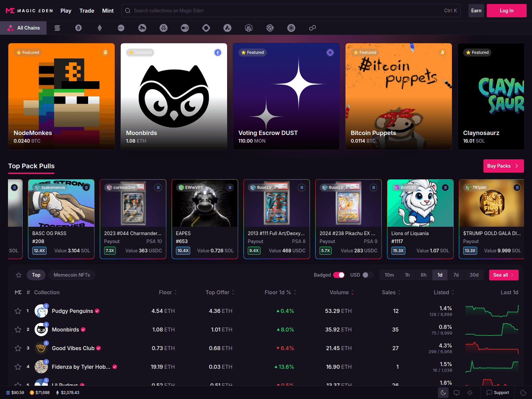Open the Mint menu
The width and height of the screenshot is (532, 399).
(x=108, y=11)
